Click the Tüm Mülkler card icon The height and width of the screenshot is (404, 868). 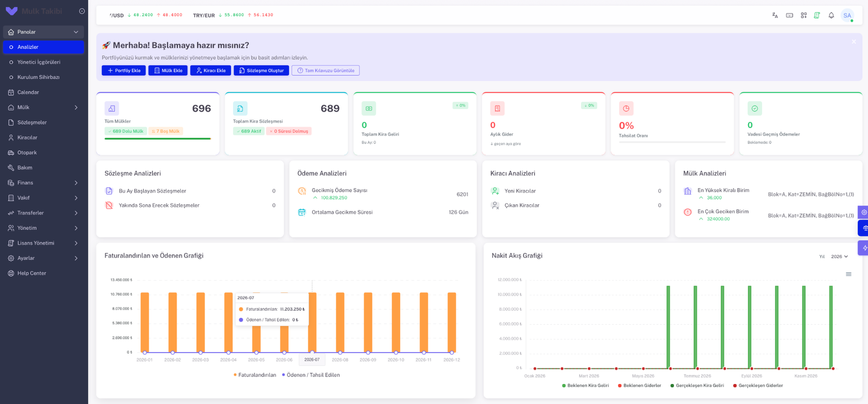[x=112, y=108]
